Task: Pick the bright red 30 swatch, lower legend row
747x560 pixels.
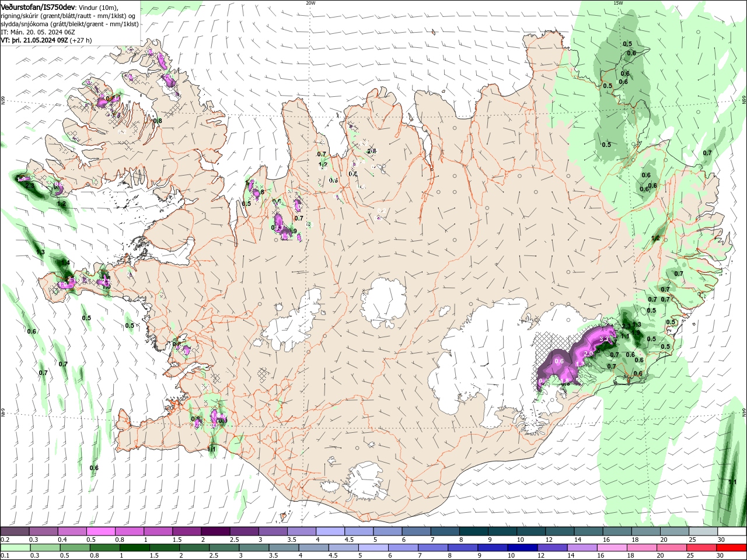Action: pyautogui.click(x=731, y=548)
